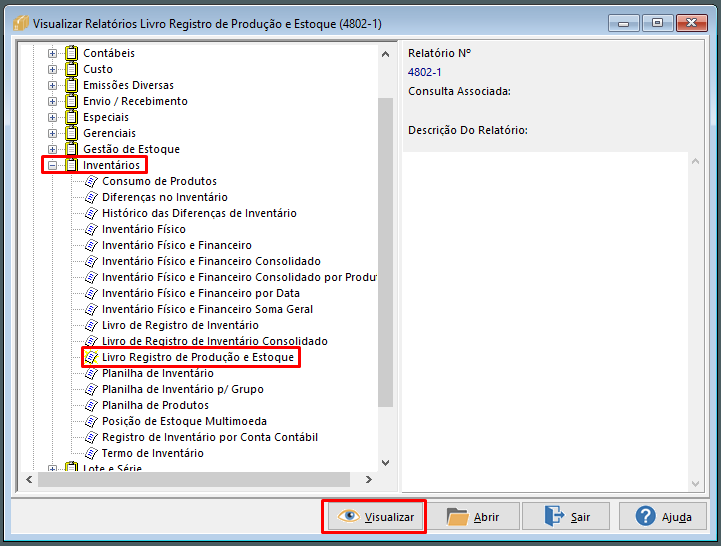Expand the Especiais tree node
Viewport: 721px width, 546px height.
tap(52, 117)
